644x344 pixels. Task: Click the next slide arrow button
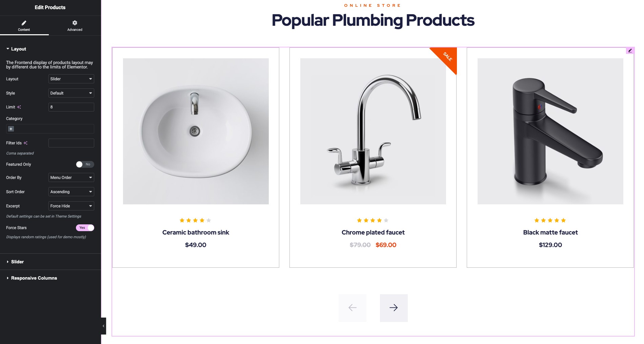click(x=394, y=308)
